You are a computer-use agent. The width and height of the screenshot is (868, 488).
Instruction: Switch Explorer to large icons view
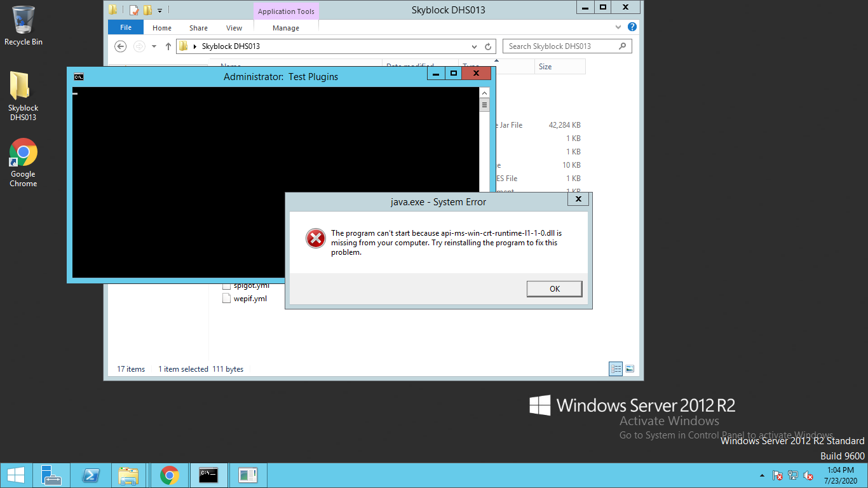point(630,369)
